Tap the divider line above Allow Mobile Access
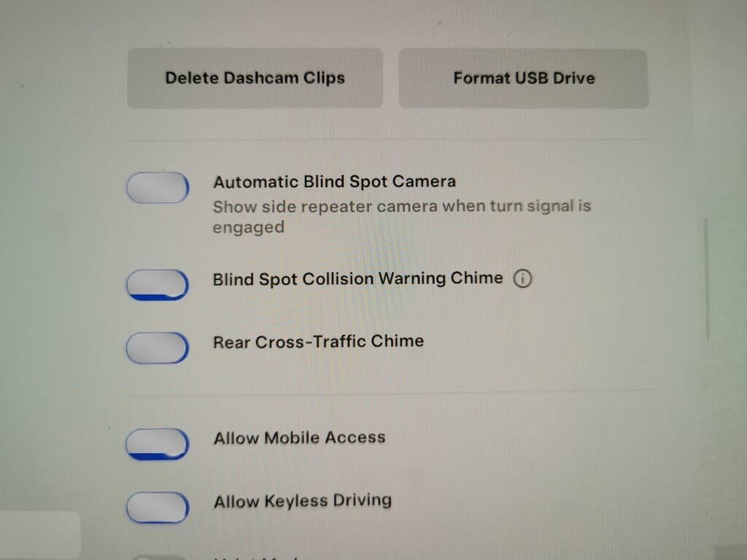The image size is (747, 560). 392,393
